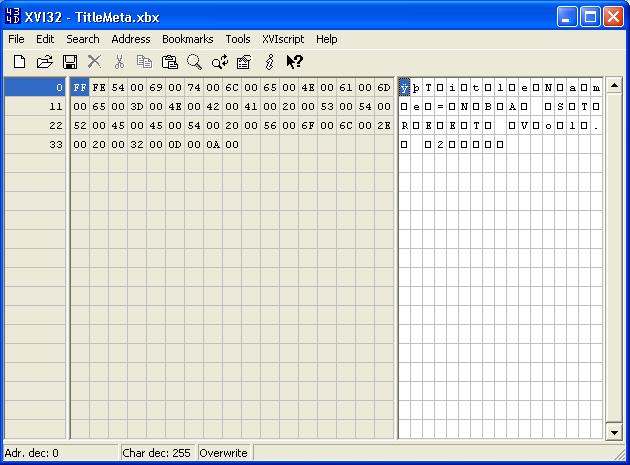Image resolution: width=630 pixels, height=465 pixels.
Task: Open Find with the magnifier icon
Action: click(x=194, y=62)
